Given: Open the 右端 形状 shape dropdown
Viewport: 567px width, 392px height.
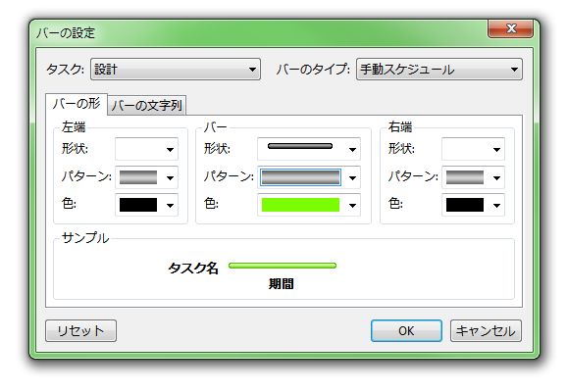Looking at the screenshot, I should [x=473, y=149].
